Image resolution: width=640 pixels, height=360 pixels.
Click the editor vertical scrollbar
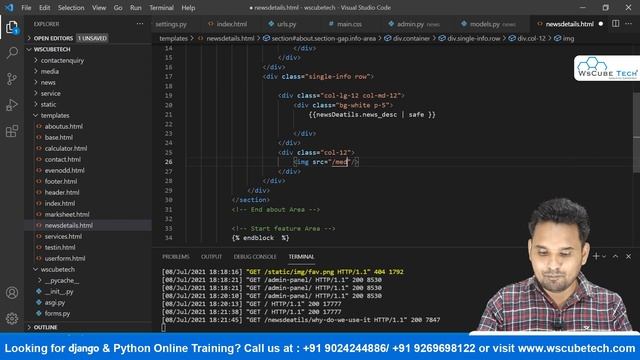click(x=636, y=133)
